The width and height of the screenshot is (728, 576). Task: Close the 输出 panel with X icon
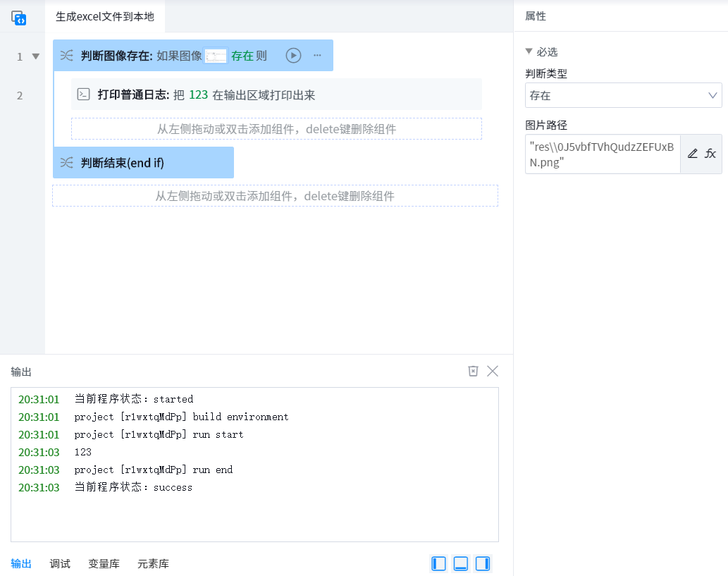tap(493, 372)
